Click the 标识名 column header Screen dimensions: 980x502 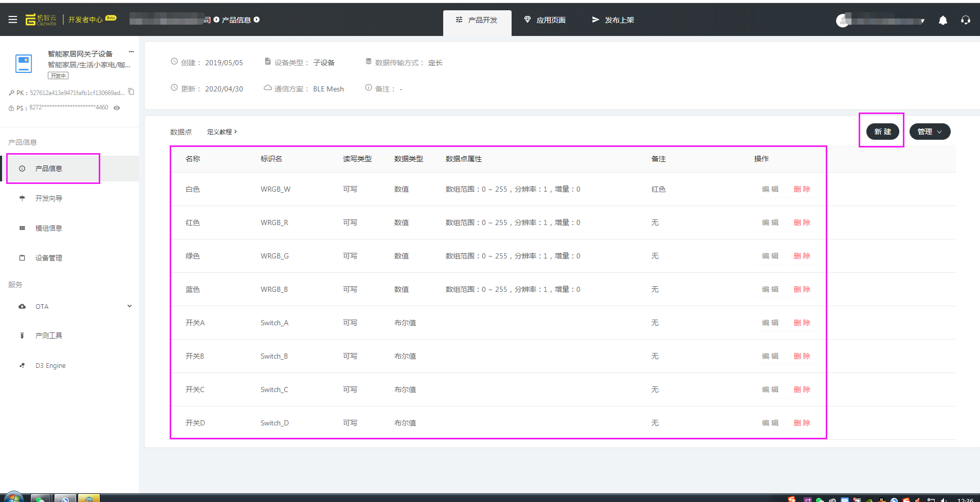(271, 159)
